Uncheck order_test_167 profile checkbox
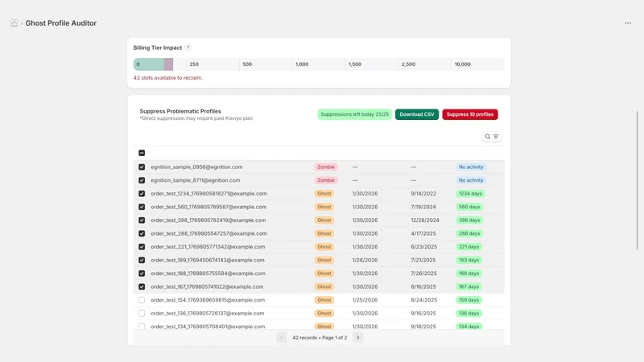The height and width of the screenshot is (362, 644). click(x=142, y=286)
